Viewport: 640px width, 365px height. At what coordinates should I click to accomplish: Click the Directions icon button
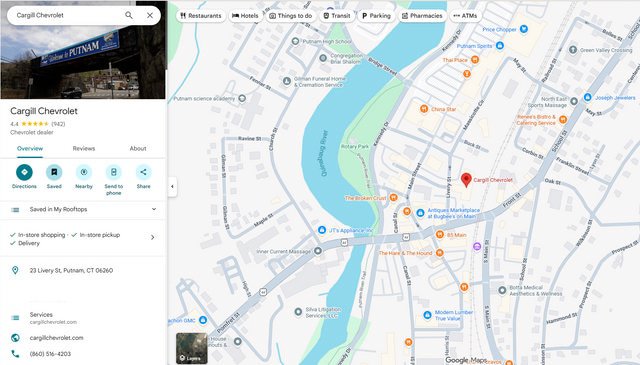[24, 172]
